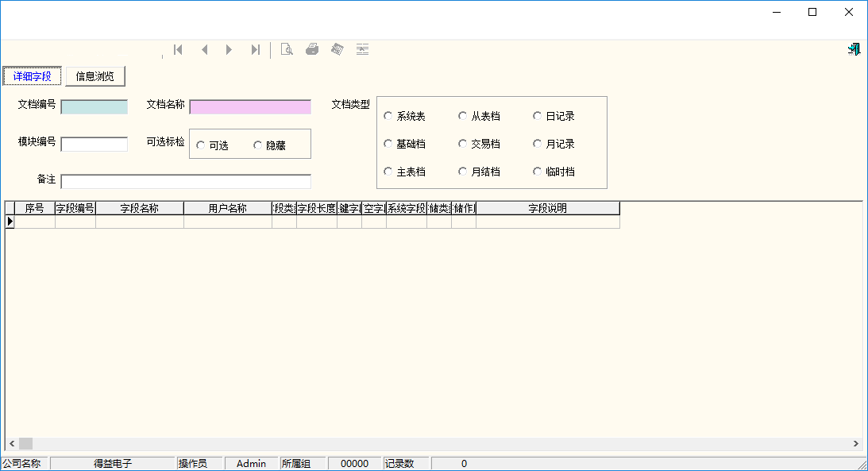Select 基础档 document type

click(405, 143)
